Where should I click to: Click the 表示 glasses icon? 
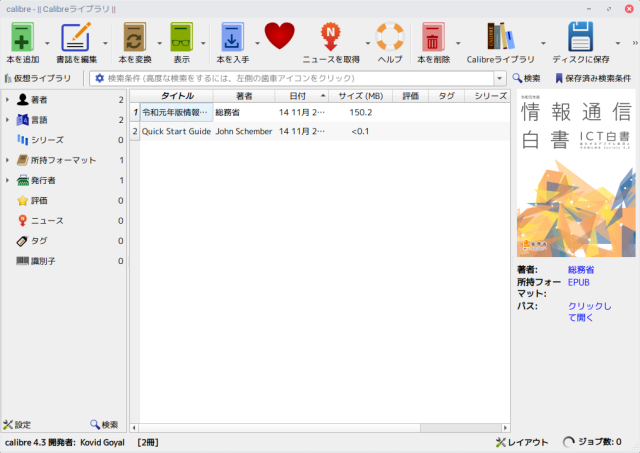181,37
